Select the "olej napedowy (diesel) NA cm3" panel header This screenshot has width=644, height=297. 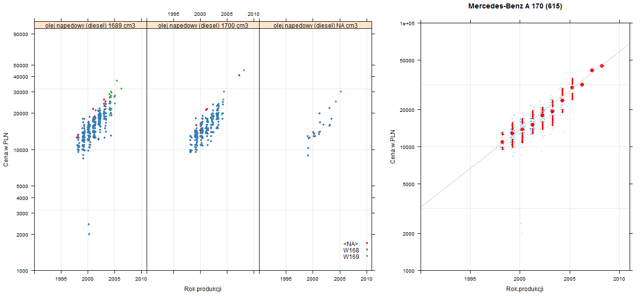point(316,25)
